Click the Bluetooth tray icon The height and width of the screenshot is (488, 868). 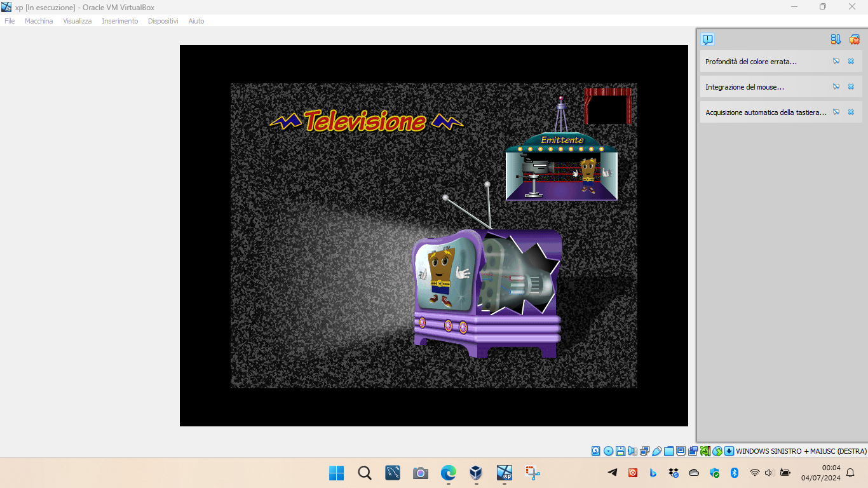click(735, 473)
